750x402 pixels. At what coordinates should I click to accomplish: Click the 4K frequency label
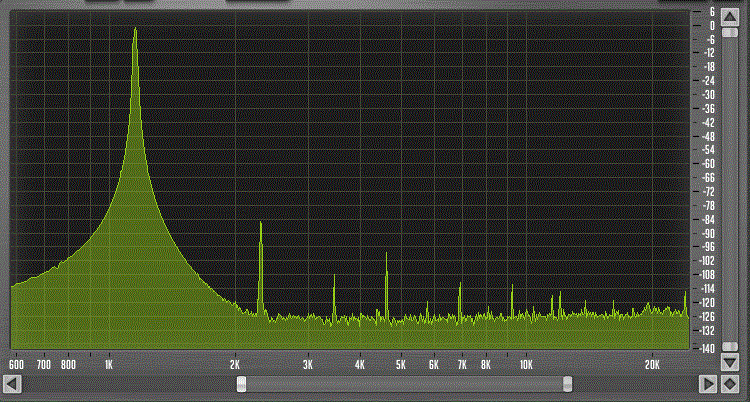pos(360,365)
